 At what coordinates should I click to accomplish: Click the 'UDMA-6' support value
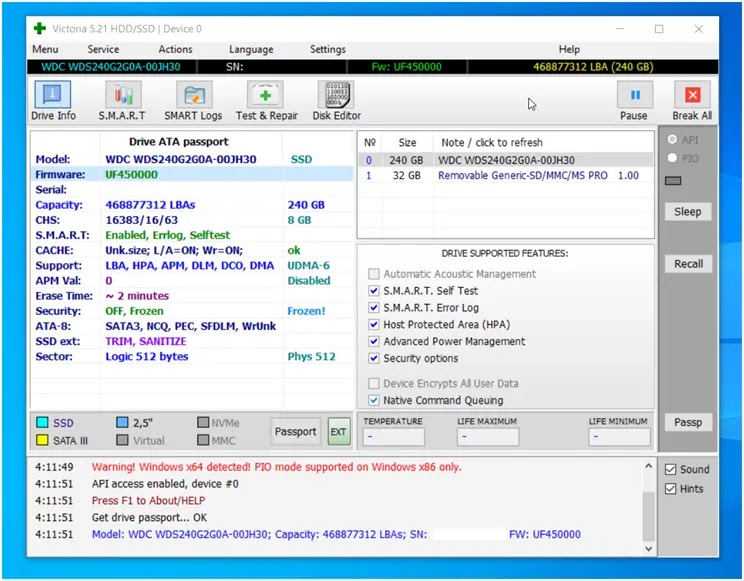308,265
